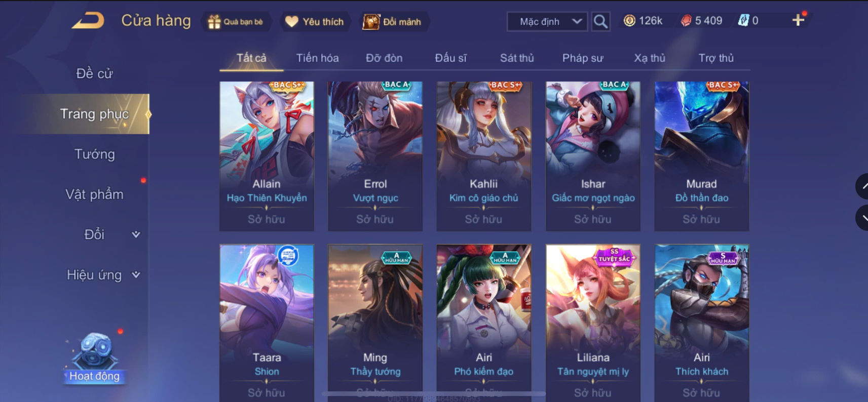Viewport: 868px width, 402px height.
Task: Open the Vật phẩm sidebar menu
Action: pyautogui.click(x=94, y=194)
